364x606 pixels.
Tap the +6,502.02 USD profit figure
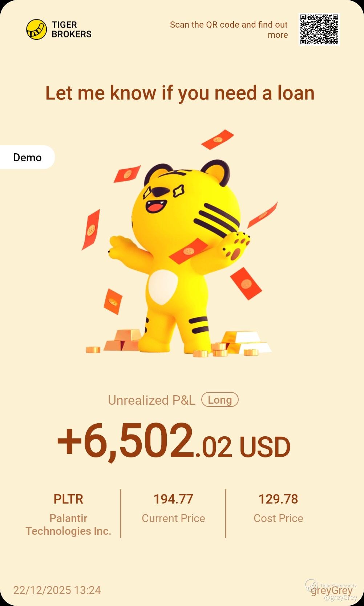[174, 442]
